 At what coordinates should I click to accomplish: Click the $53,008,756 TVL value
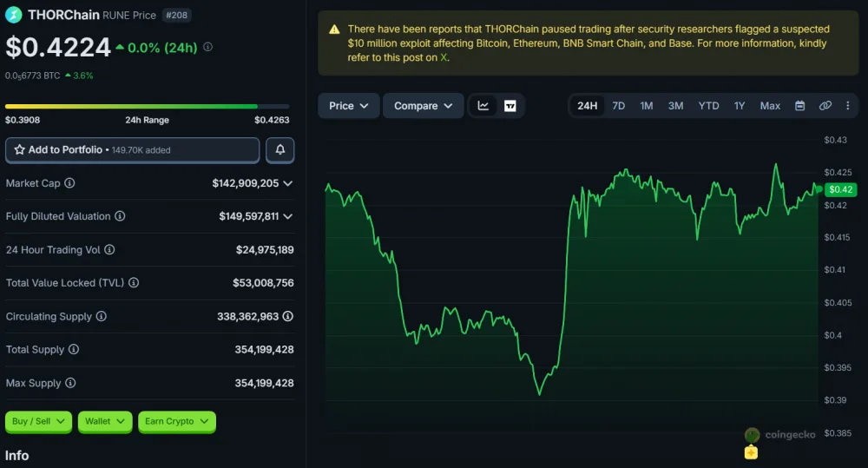point(263,283)
